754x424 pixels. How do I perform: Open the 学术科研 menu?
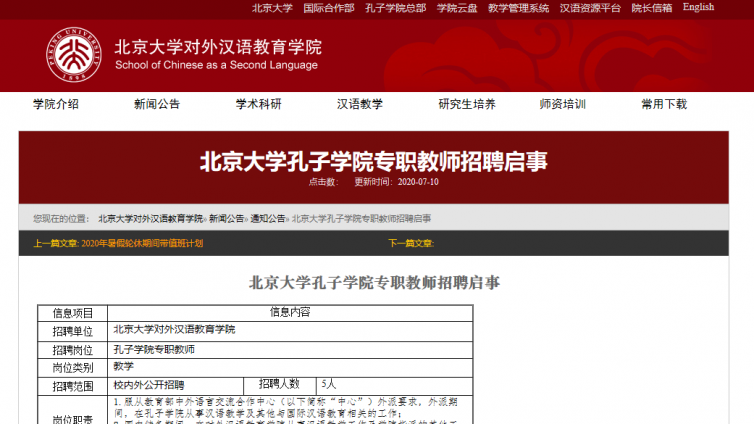pyautogui.click(x=258, y=104)
